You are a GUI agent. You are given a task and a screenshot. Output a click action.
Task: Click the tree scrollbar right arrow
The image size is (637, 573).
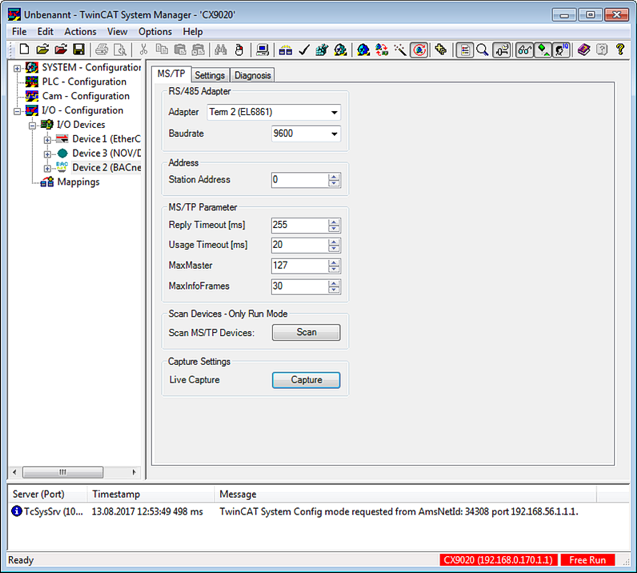point(134,472)
